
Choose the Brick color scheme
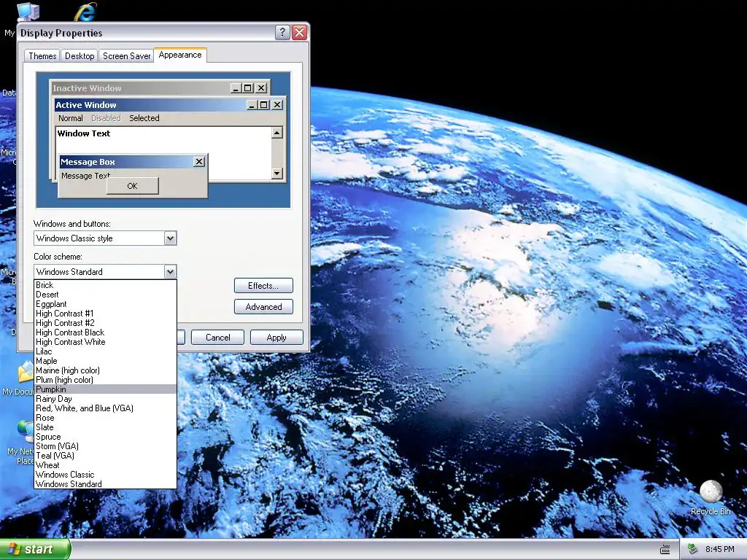pos(105,285)
